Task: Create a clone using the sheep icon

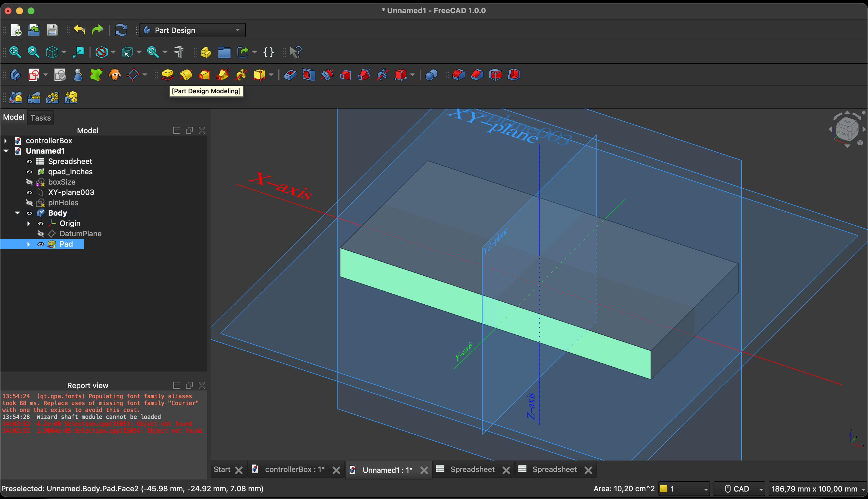Action: [x=115, y=75]
